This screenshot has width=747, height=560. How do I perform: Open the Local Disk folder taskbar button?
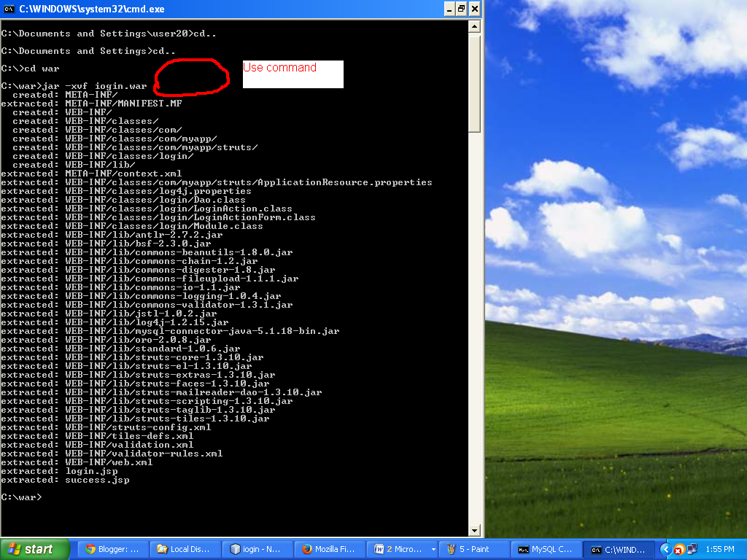[185, 549]
